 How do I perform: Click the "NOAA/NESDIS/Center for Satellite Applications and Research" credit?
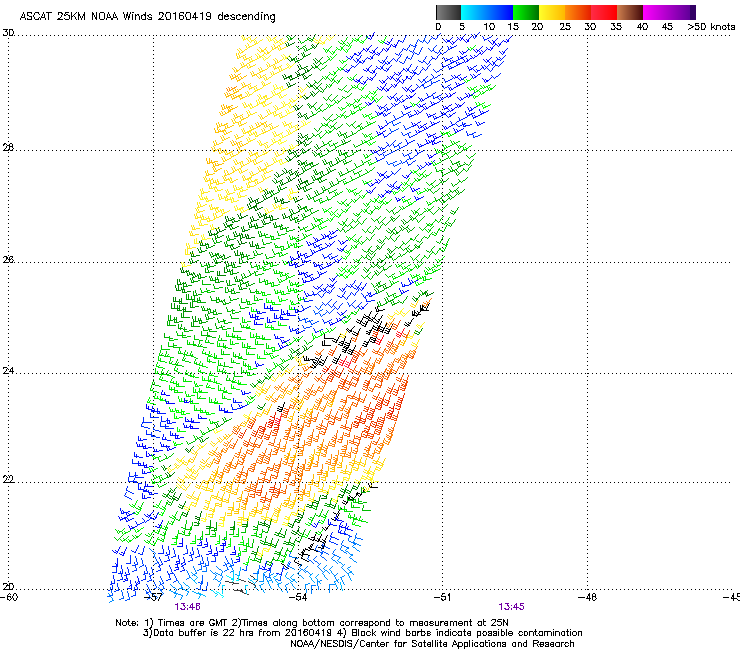point(432,644)
